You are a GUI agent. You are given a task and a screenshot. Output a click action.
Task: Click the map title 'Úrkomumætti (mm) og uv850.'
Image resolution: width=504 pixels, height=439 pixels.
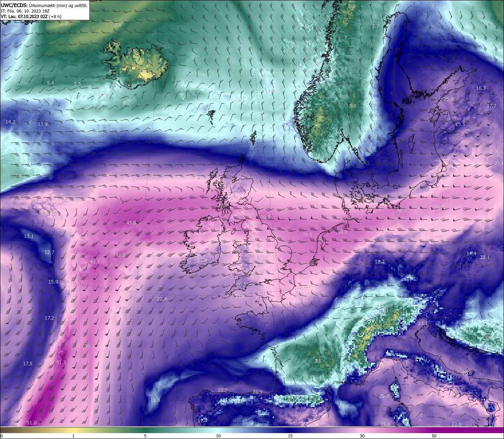(x=59, y=6)
